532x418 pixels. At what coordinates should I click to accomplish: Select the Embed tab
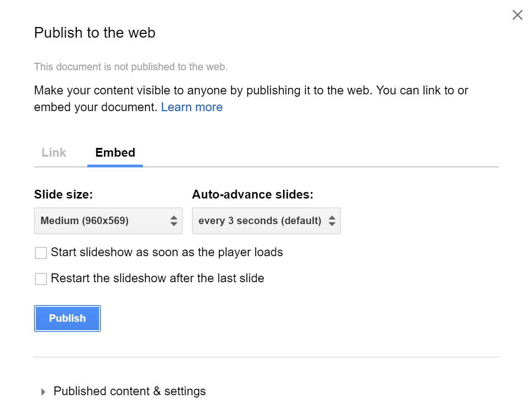(x=115, y=153)
